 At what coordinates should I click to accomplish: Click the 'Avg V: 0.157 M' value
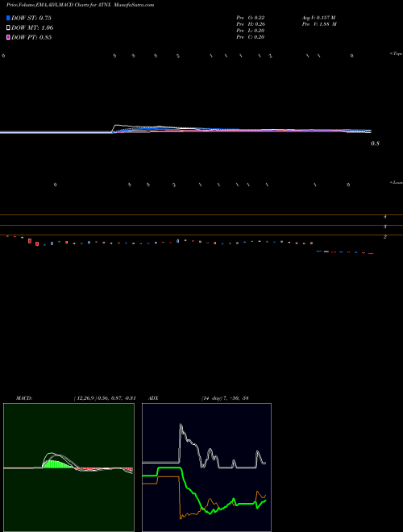[x=319, y=17]
